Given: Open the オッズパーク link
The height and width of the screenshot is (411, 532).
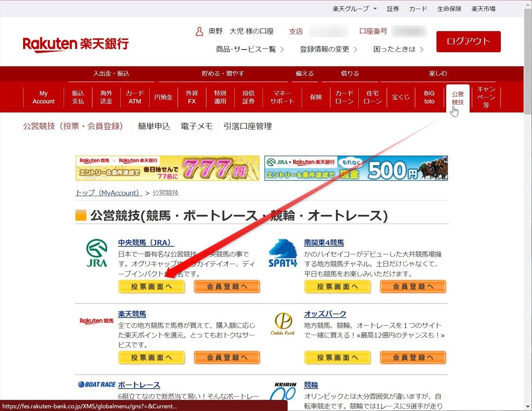Looking at the screenshot, I should pos(325,314).
